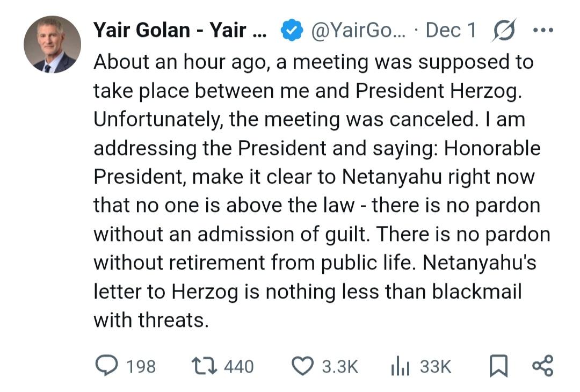
Task: Open the view analytics bar chart icon
Action: coord(400,366)
